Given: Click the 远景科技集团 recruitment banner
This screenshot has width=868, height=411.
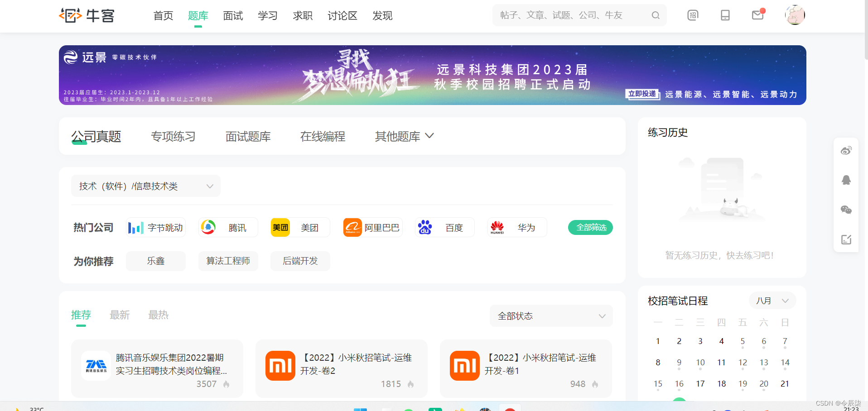Looking at the screenshot, I should [433, 75].
